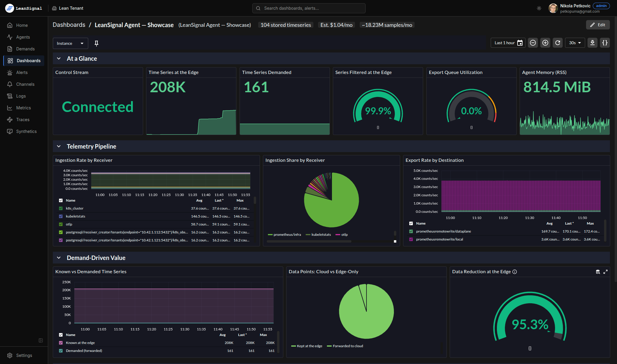Click the admin role badge
This screenshot has width=617, height=364.
(x=601, y=6)
